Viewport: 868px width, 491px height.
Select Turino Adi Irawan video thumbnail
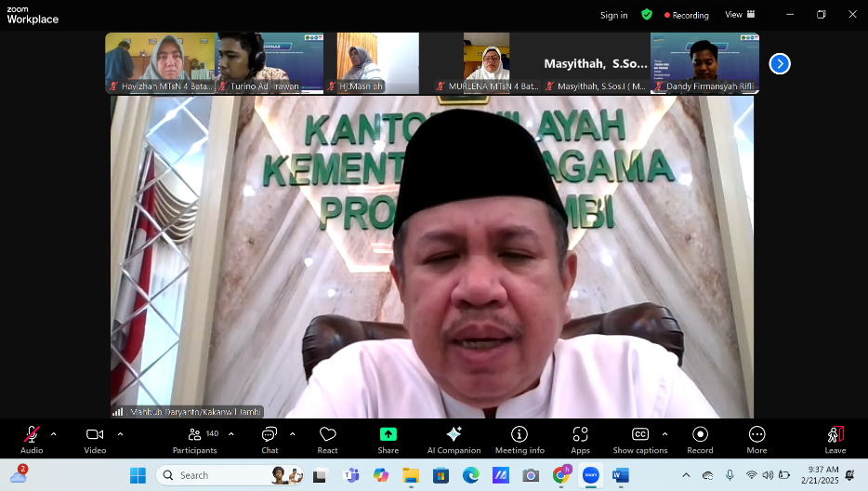click(270, 63)
